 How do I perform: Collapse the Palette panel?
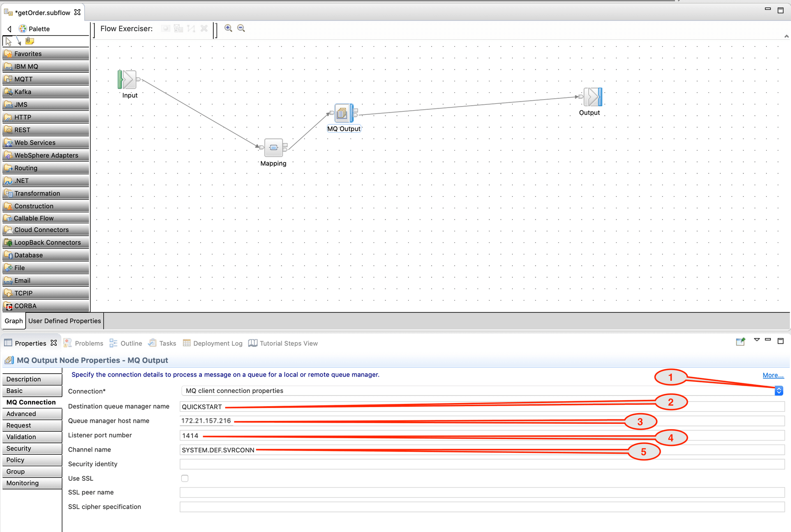click(x=9, y=28)
